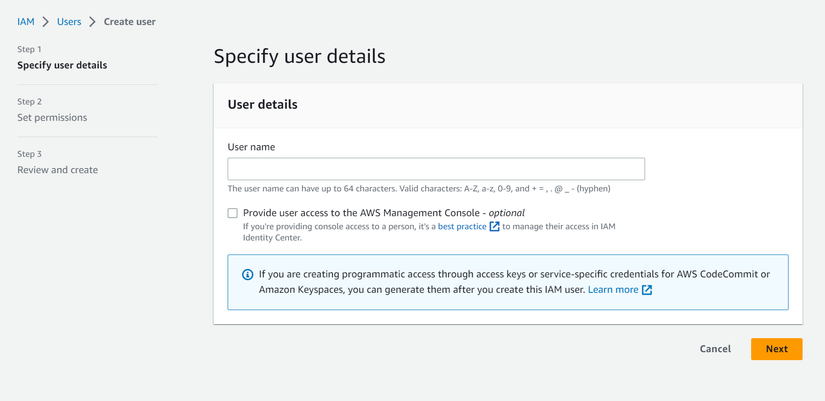Focus the User name text field
The width and height of the screenshot is (825, 401).
tap(436, 168)
